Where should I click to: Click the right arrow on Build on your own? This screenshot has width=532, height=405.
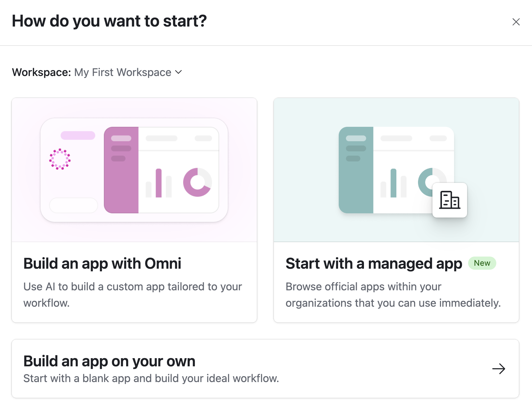(x=499, y=369)
